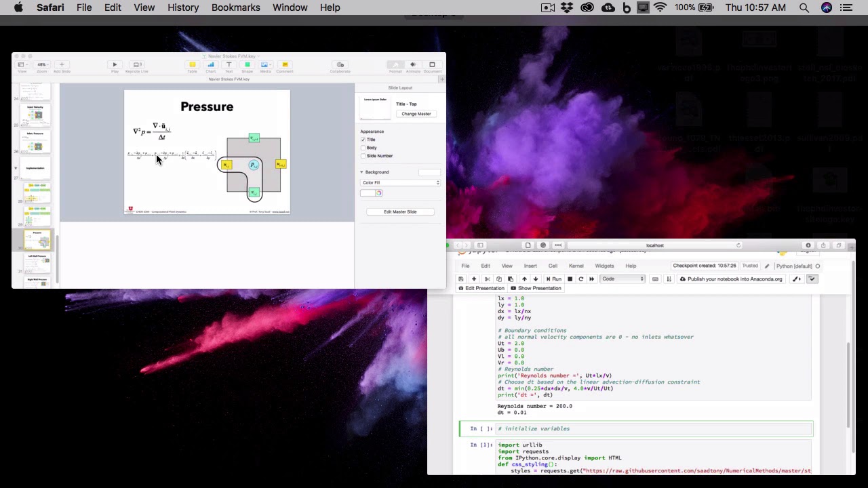Screen dimensions: 868x488
Task: Add a Comment in Keynote toolbar
Action: pyautogui.click(x=285, y=65)
